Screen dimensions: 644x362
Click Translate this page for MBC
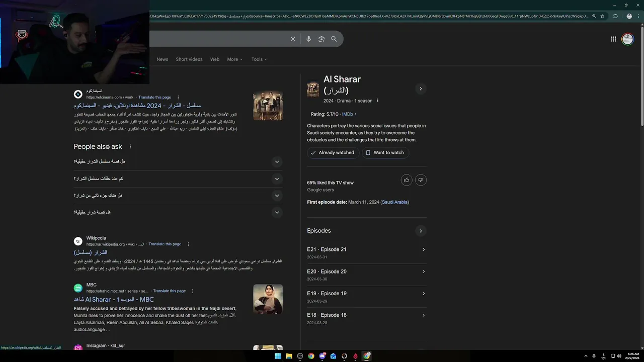point(170,291)
